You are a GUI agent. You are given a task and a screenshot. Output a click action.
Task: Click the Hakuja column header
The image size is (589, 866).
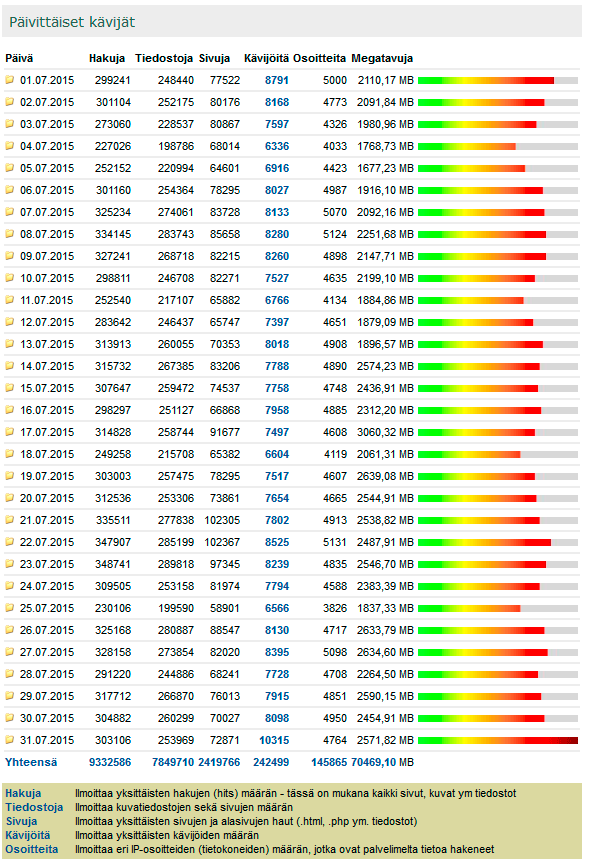click(x=107, y=58)
